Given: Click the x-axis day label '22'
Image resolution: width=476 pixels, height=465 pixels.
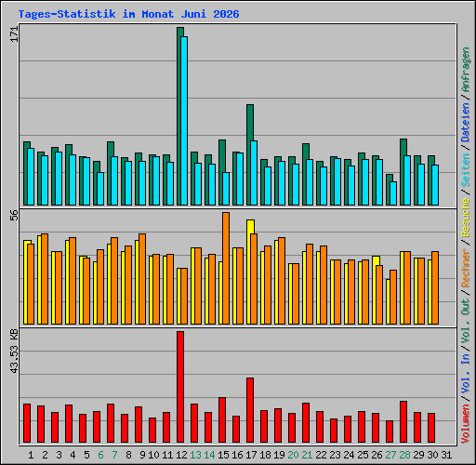Looking at the screenshot, I should (322, 455).
